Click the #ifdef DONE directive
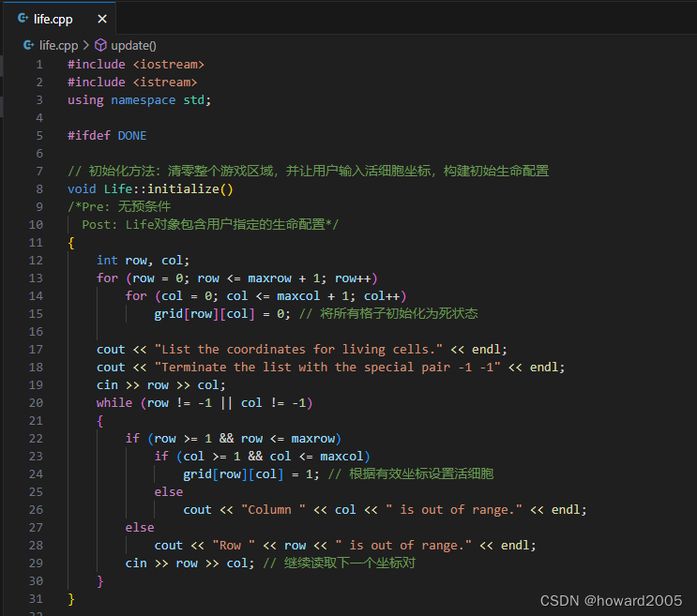This screenshot has height=616, width=697. pyautogui.click(x=107, y=135)
